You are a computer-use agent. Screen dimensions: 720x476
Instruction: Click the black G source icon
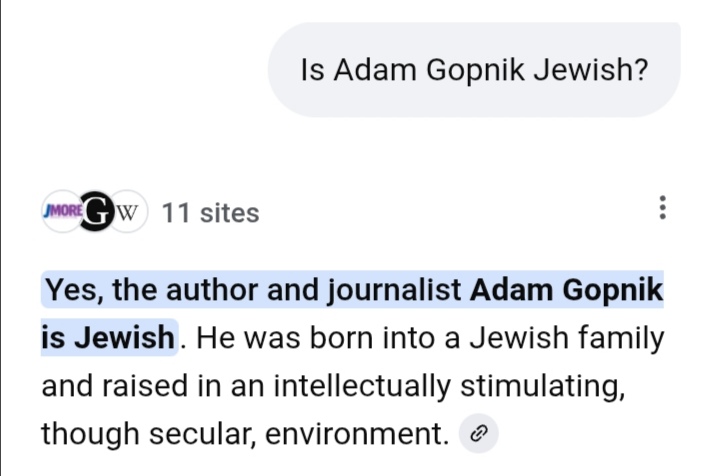pos(96,211)
